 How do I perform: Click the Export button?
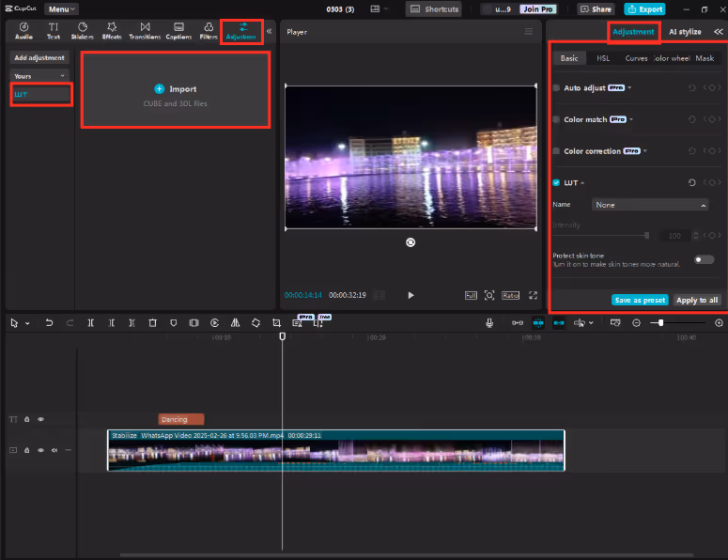pyautogui.click(x=645, y=8)
